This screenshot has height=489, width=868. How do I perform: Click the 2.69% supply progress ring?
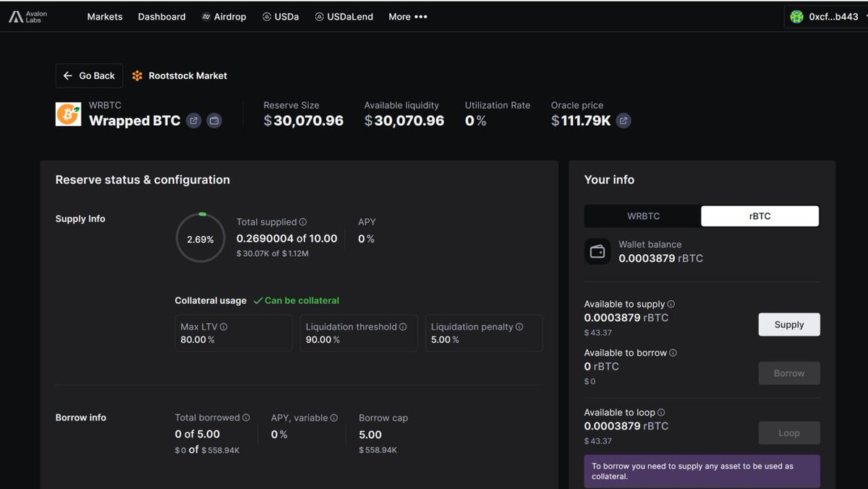tap(200, 238)
